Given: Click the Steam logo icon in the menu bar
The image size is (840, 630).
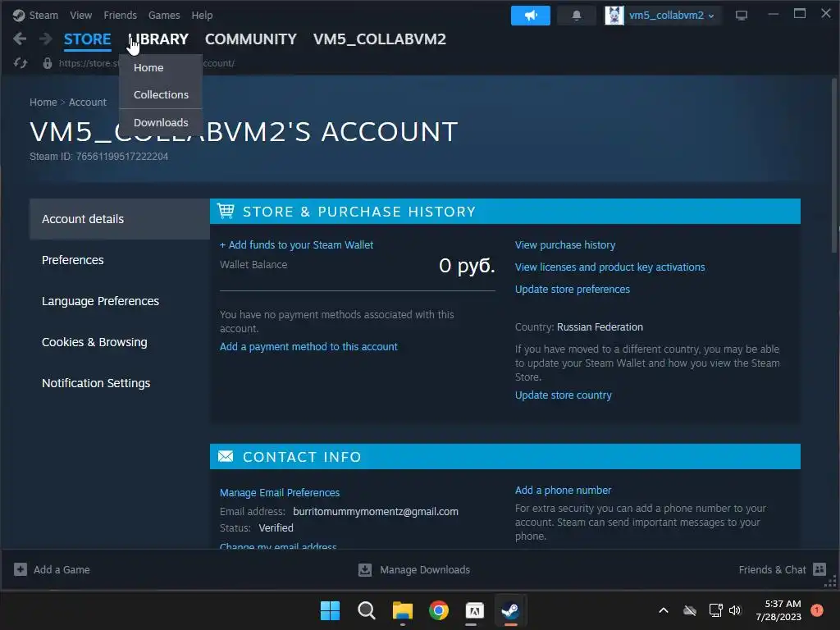Looking at the screenshot, I should point(19,15).
